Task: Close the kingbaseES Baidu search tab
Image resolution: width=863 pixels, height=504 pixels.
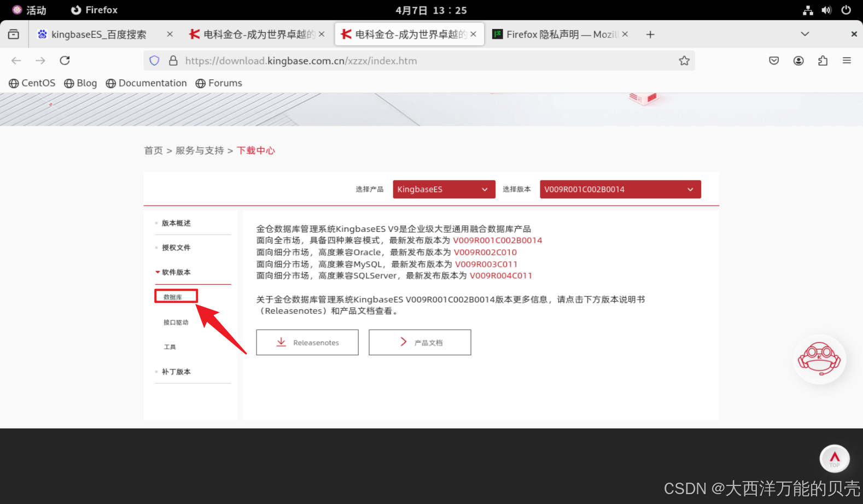Action: click(x=170, y=34)
